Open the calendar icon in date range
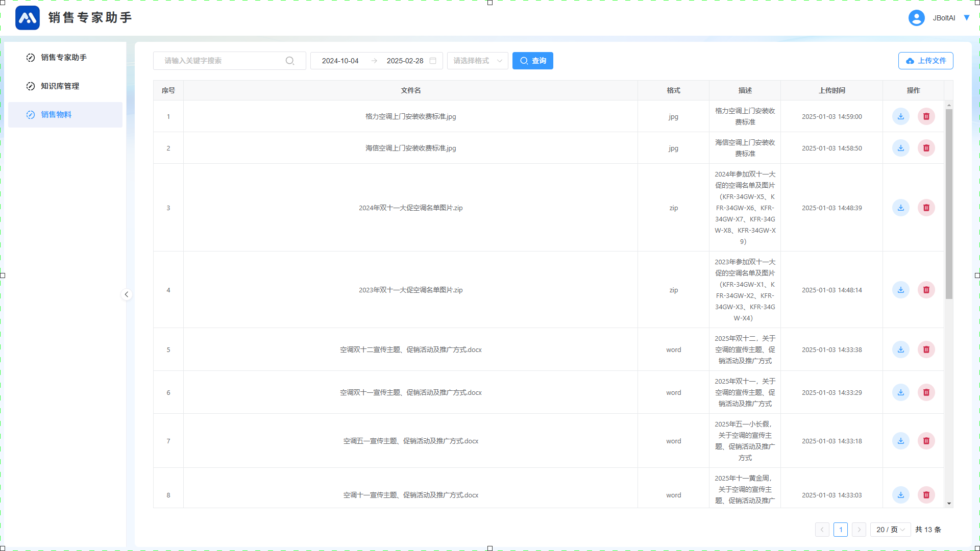Viewport: 980px width, 551px height. (x=433, y=61)
